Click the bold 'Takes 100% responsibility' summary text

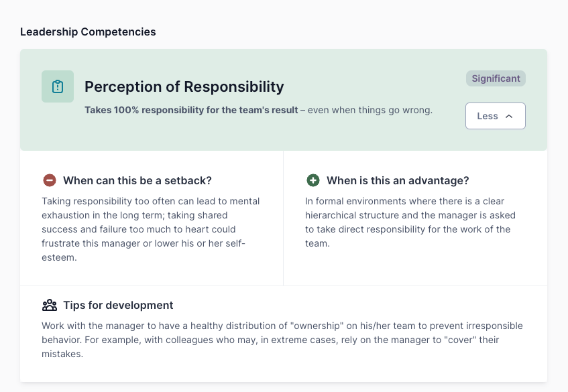click(x=191, y=110)
